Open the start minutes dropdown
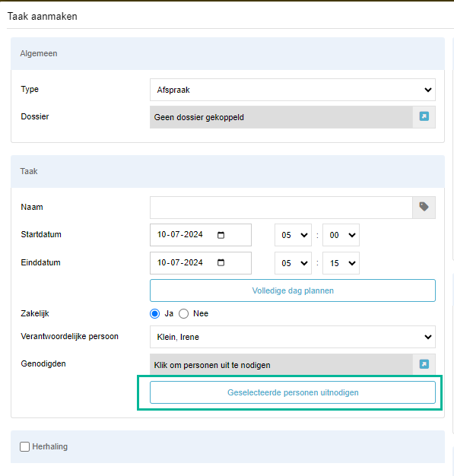 (x=341, y=235)
